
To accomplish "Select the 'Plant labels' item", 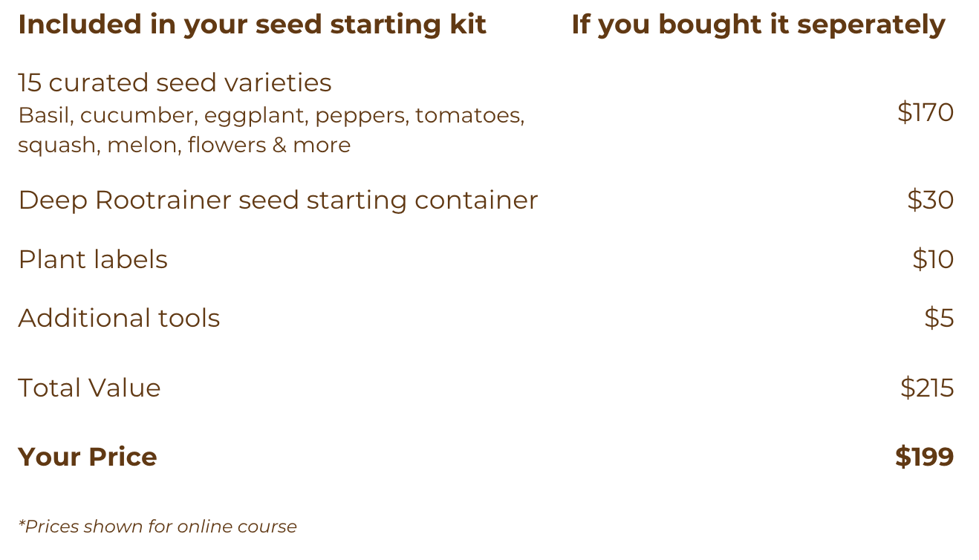I will pyautogui.click(x=93, y=259).
